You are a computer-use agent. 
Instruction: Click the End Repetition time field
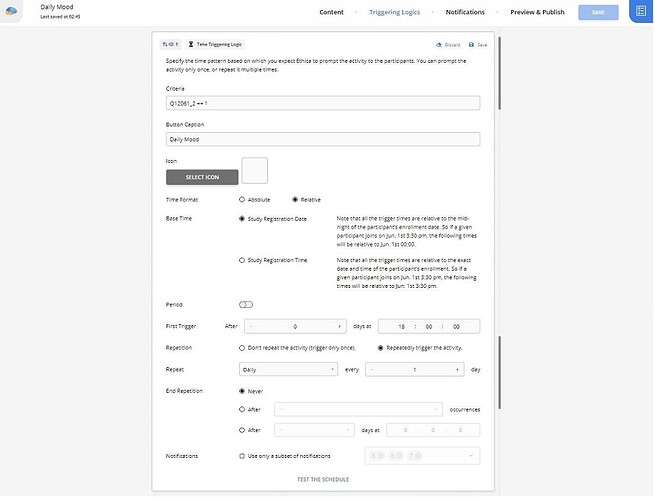click(x=433, y=430)
